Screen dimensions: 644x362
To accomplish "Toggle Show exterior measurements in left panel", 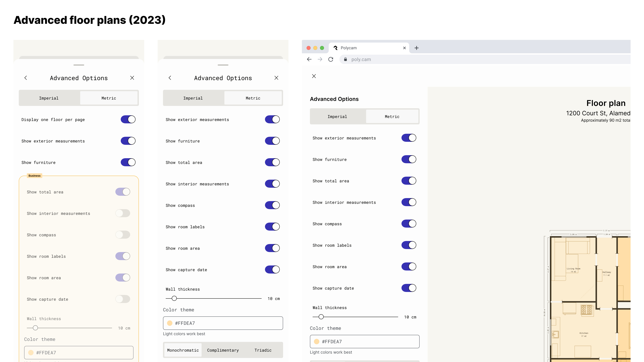I will pyautogui.click(x=128, y=141).
